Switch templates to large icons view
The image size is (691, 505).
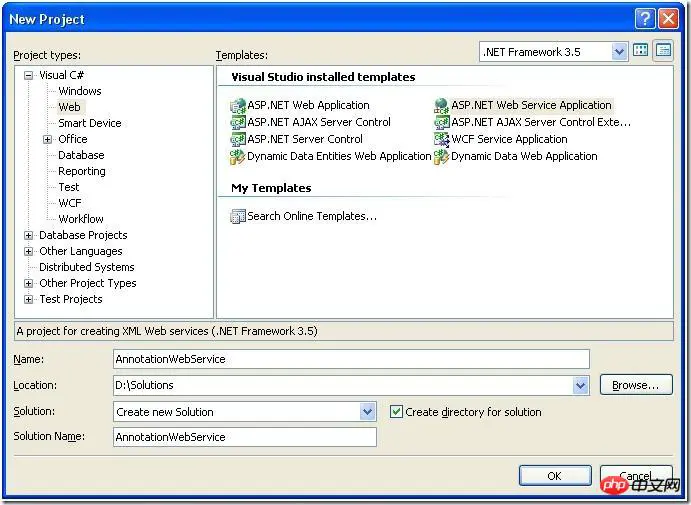pyautogui.click(x=640, y=50)
